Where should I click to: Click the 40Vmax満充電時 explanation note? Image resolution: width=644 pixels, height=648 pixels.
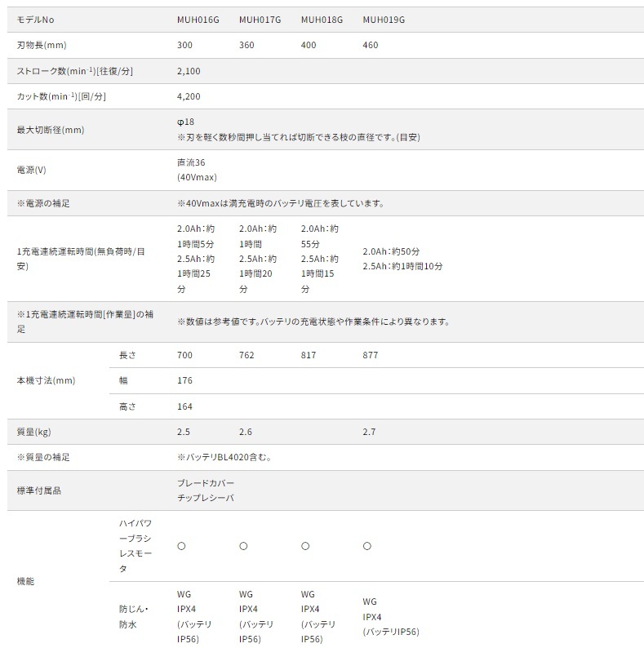point(281,203)
